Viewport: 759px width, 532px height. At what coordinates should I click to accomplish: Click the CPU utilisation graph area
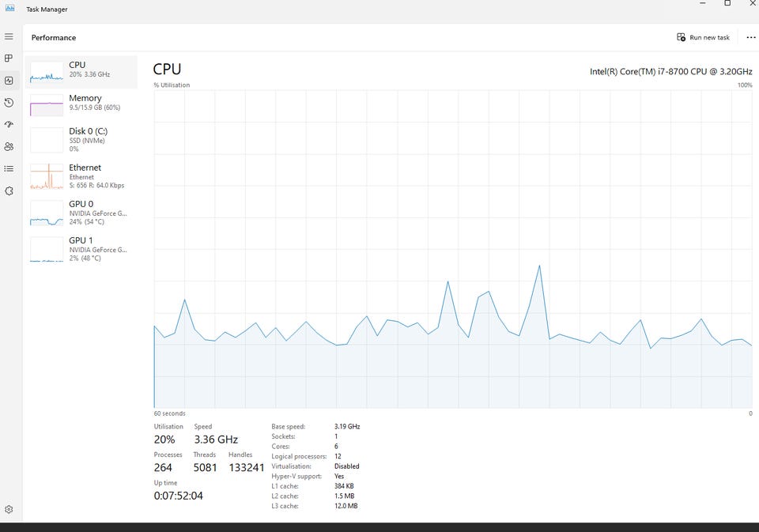click(453, 249)
